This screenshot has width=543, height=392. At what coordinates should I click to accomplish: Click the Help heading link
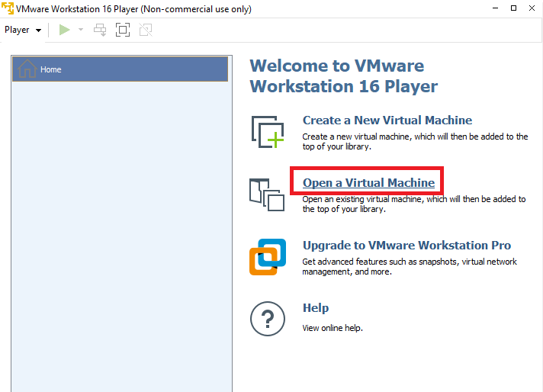[316, 308]
